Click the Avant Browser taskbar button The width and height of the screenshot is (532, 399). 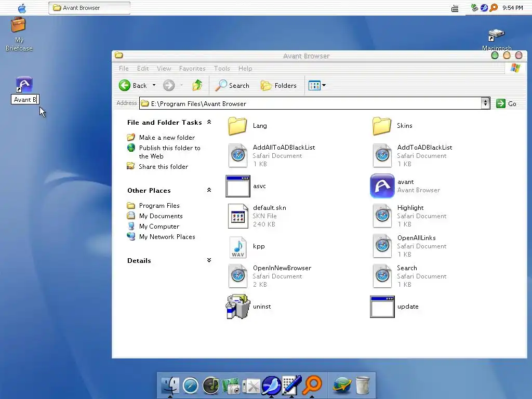point(89,8)
